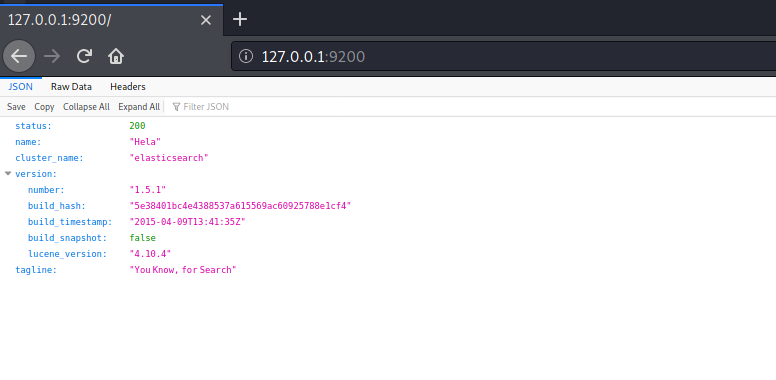Viewport: 776px width, 380px height.
Task: Show site information icon in address bar
Action: (245, 56)
